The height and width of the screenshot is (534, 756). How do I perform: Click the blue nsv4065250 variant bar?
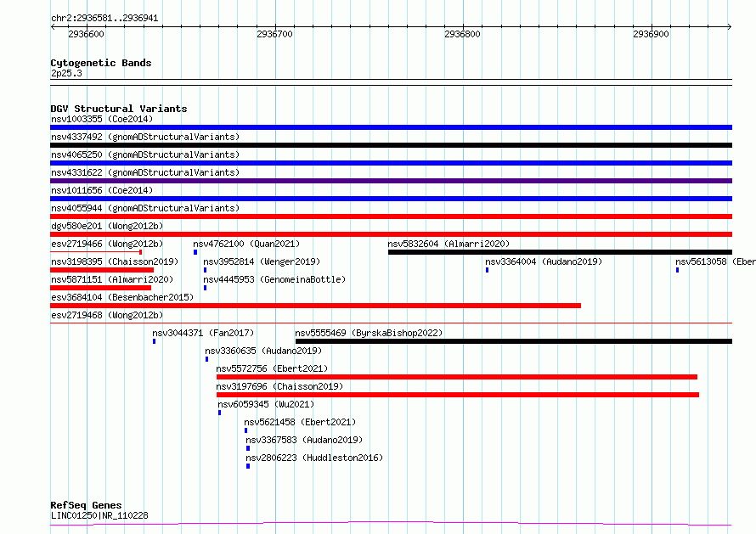[x=391, y=163]
